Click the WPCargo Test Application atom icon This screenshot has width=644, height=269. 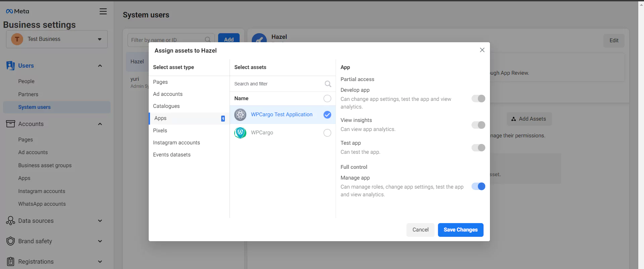tap(240, 115)
